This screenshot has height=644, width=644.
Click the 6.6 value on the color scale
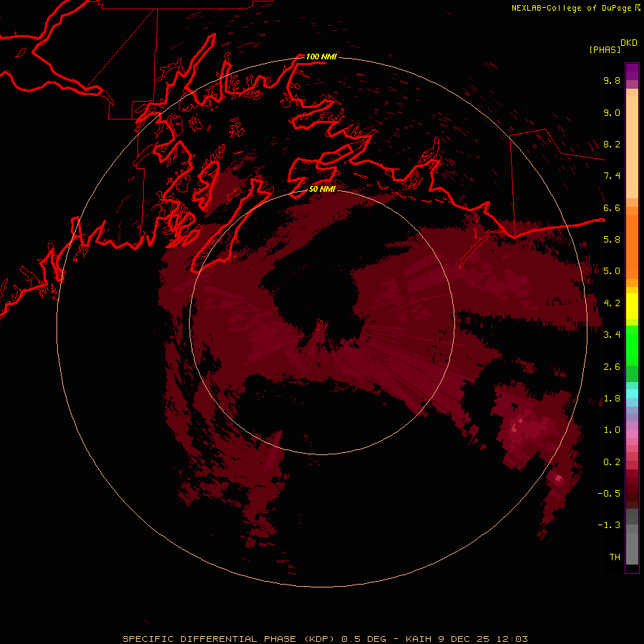click(x=612, y=208)
